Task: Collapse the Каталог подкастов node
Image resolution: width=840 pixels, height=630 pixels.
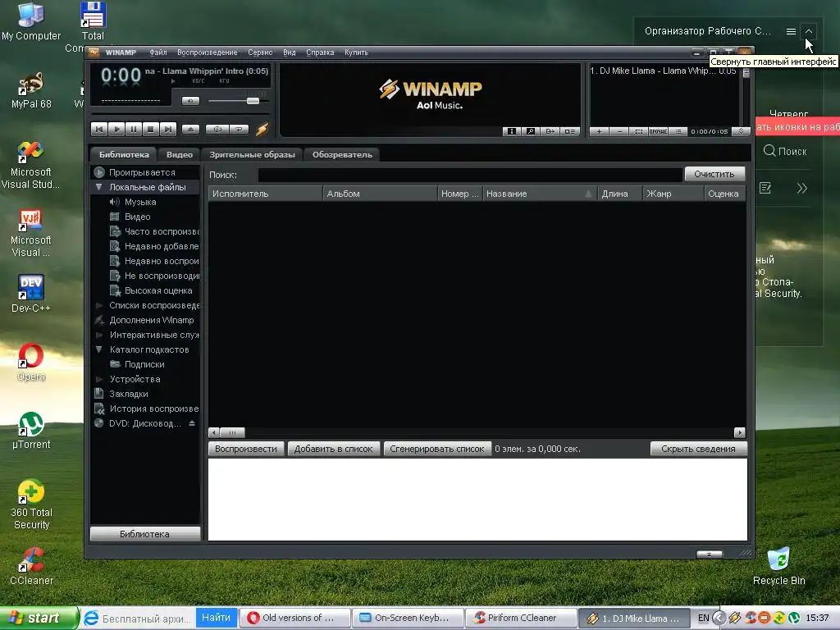Action: [98, 349]
